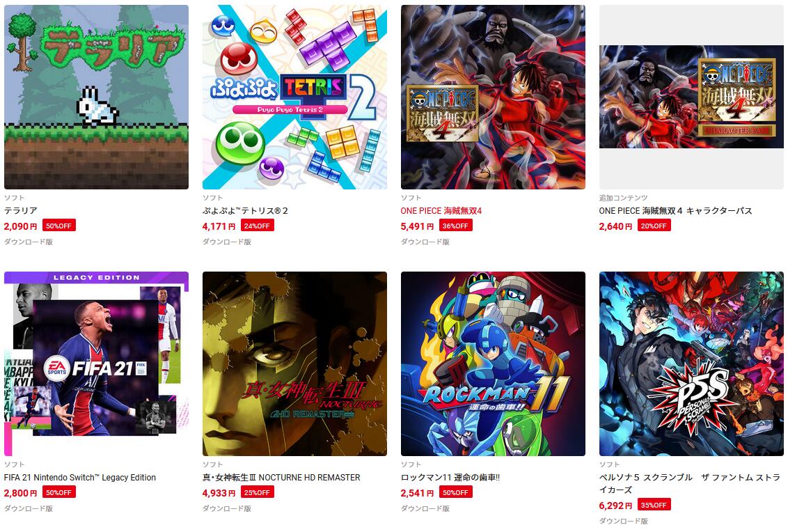Open the Puyo Puyo Tetris 2 cover

click(x=294, y=97)
